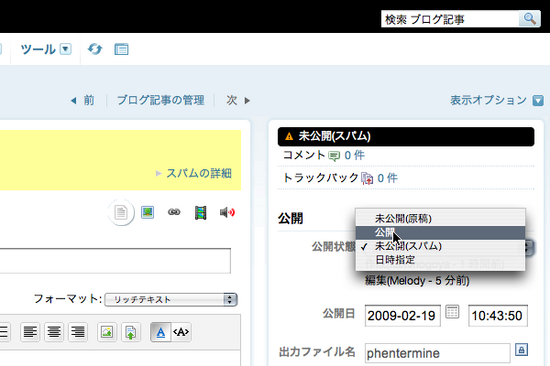Edit the time field 10:43:50
Viewport: 550px width, 366px height.
pos(498,315)
